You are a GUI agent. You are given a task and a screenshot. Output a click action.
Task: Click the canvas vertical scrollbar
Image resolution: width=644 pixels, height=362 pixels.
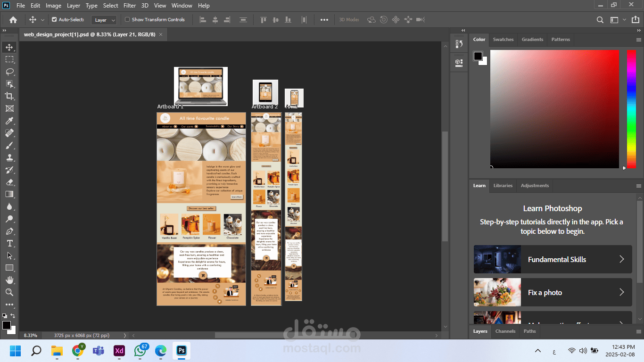(x=445, y=186)
